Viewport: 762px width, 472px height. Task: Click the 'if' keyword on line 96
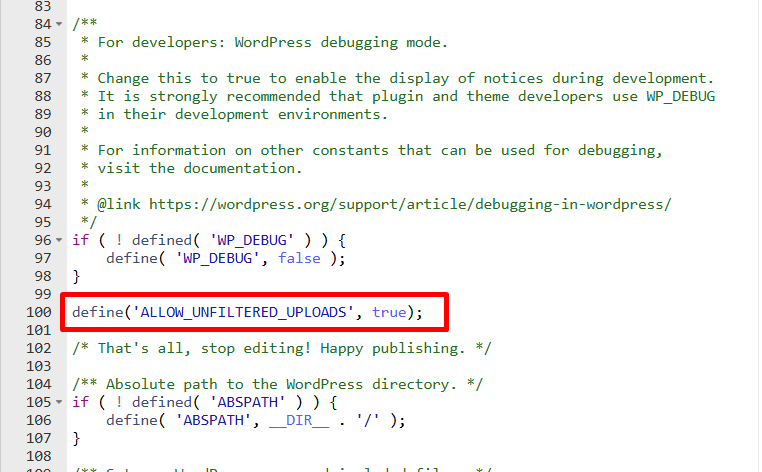[x=81, y=240]
